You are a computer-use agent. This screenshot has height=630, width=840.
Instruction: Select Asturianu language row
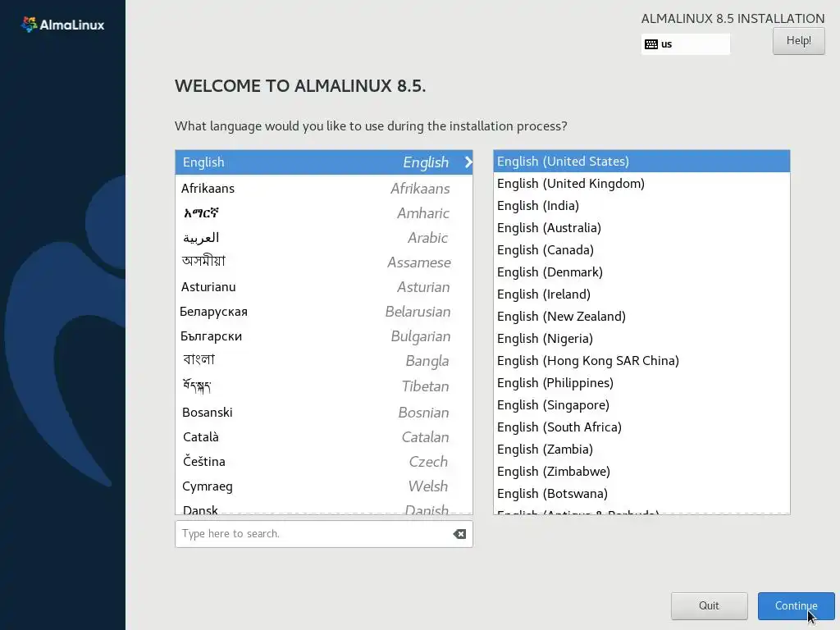[323, 287]
